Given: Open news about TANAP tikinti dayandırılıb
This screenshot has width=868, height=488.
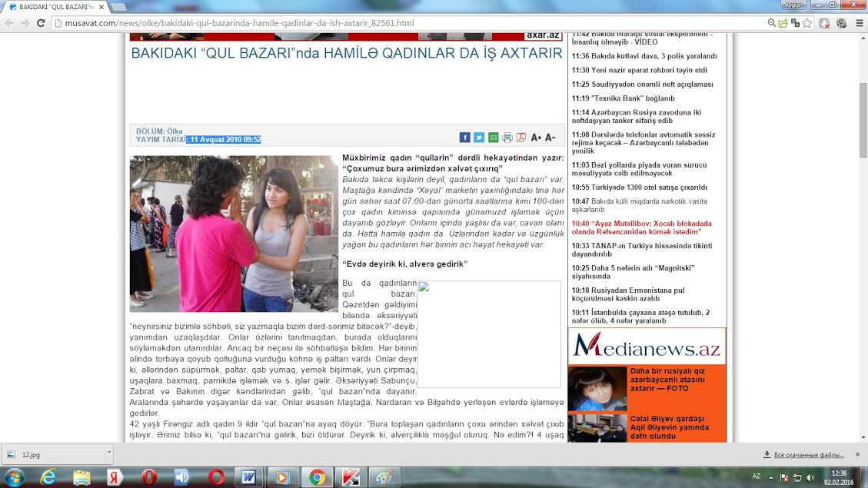Looking at the screenshot, I should click(x=642, y=250).
